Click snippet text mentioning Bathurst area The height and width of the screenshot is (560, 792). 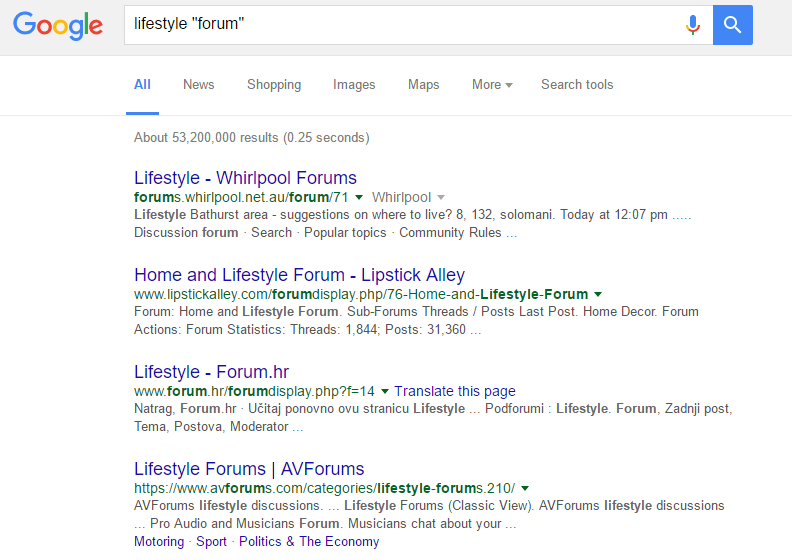tap(412, 224)
